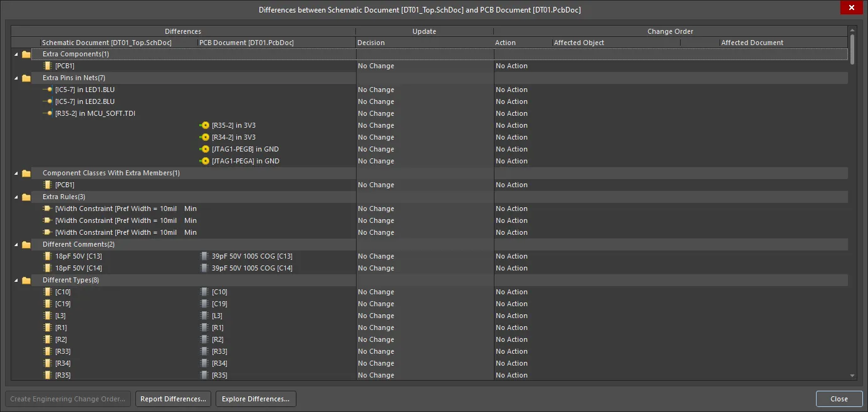Collapse Component Classes With Extra Members group

[x=16, y=173]
